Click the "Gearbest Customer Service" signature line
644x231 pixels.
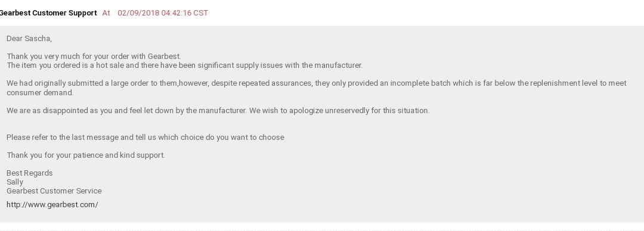coord(54,191)
